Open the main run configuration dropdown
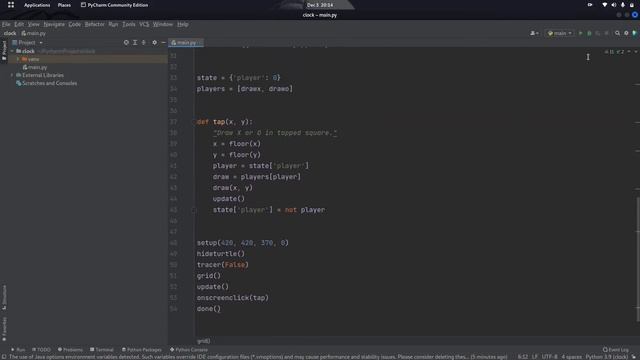The width and height of the screenshot is (640, 360). pyautogui.click(x=560, y=33)
